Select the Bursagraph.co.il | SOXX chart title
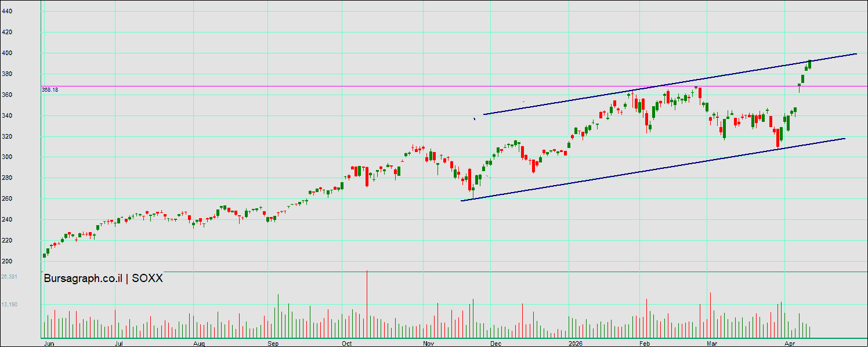This screenshot has height=347, width=868. point(103,279)
